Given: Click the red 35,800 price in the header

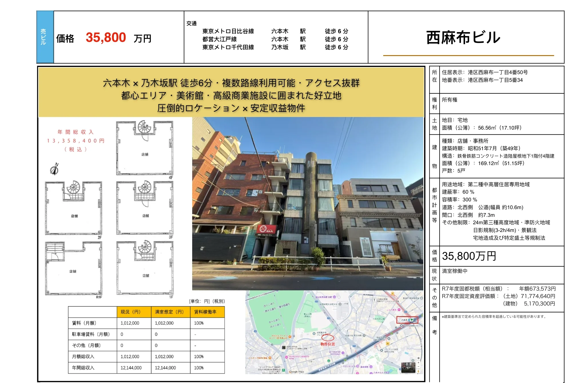Looking at the screenshot, I should 106,37.
